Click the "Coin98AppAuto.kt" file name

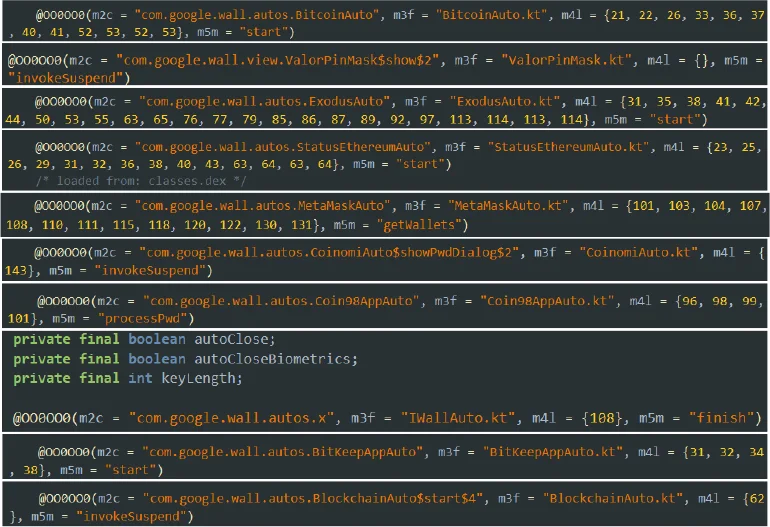[x=543, y=300]
